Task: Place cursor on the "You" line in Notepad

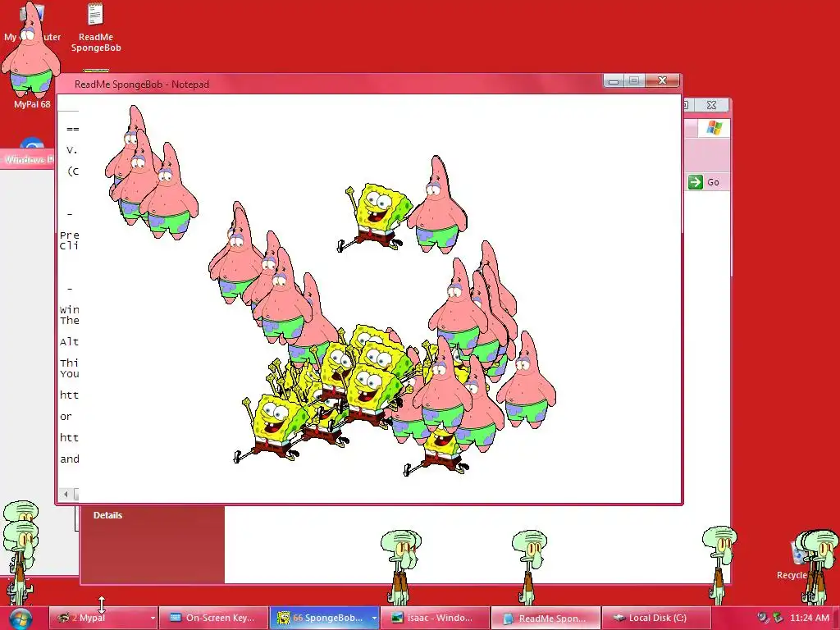Action: point(69,374)
